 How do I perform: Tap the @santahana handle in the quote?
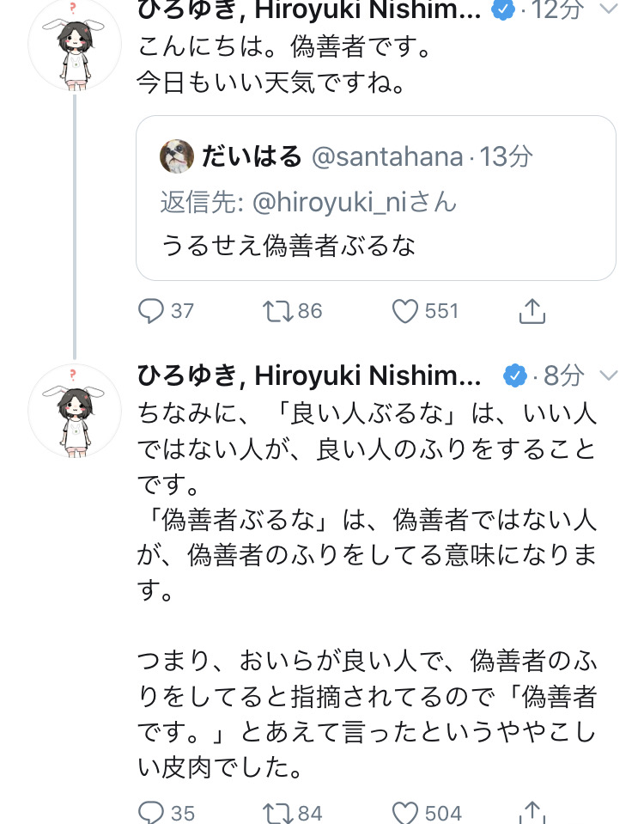[386, 156]
